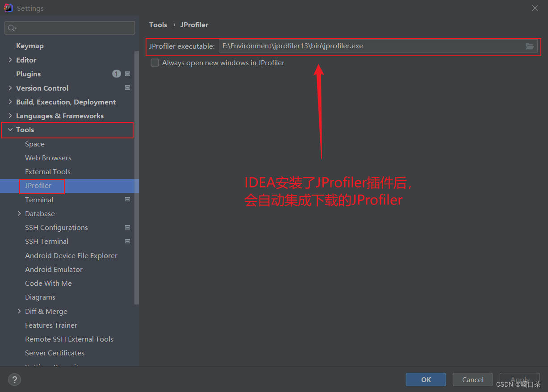
Task: Click the folder browse icon in executable field
Action: pos(530,46)
